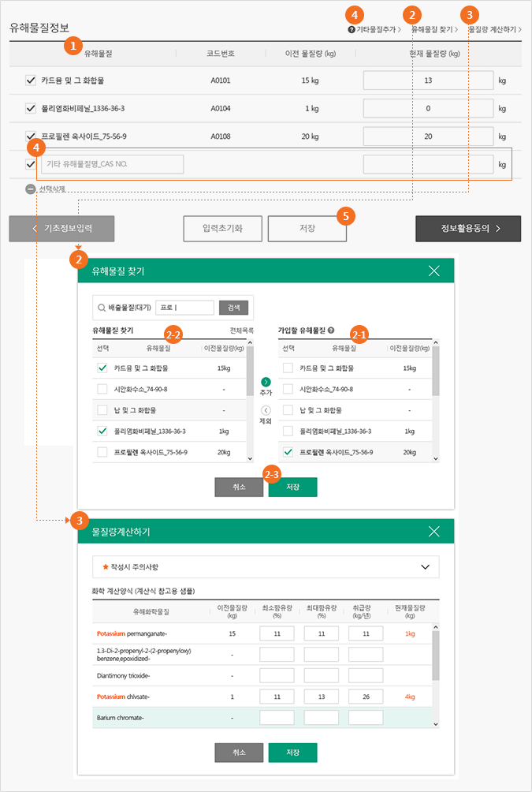Go back with 기초정보입력 button
This screenshot has width=532, height=792.
(x=61, y=228)
